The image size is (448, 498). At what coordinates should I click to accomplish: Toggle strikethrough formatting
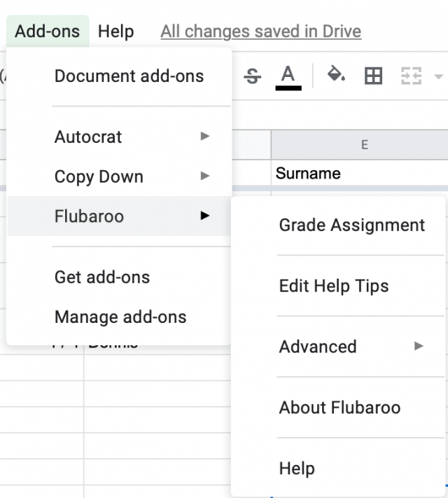[x=253, y=76]
